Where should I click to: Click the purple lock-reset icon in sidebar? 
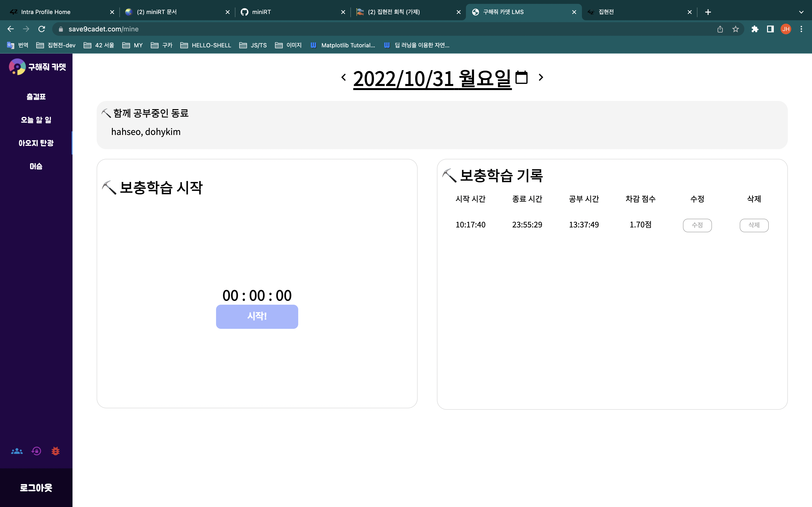36,451
